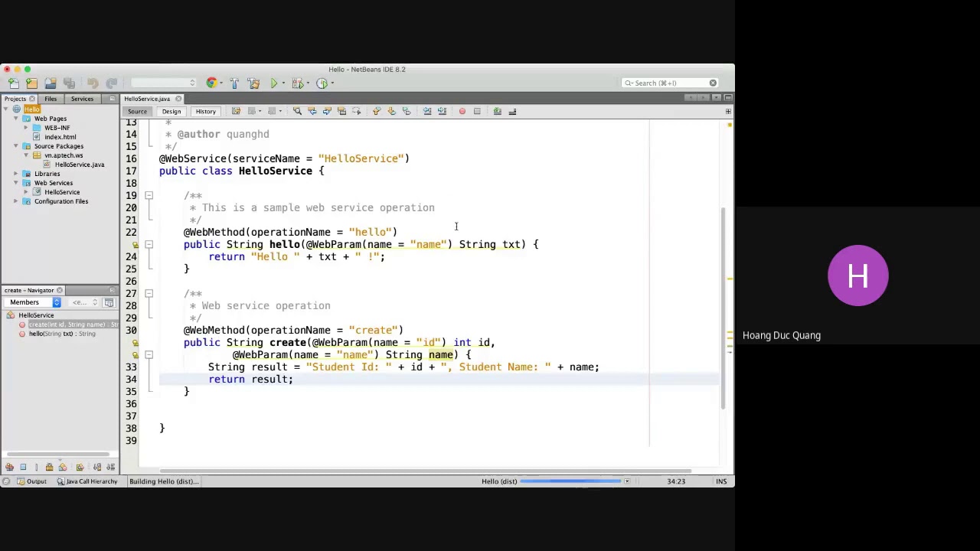Viewport: 980px width, 551px height.
Task: Click the Source view button
Action: 137,112
